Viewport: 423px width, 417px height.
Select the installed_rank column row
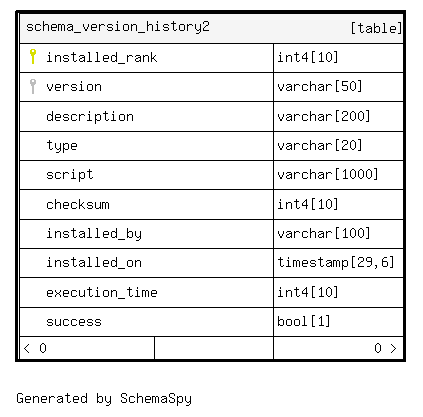pos(212,58)
